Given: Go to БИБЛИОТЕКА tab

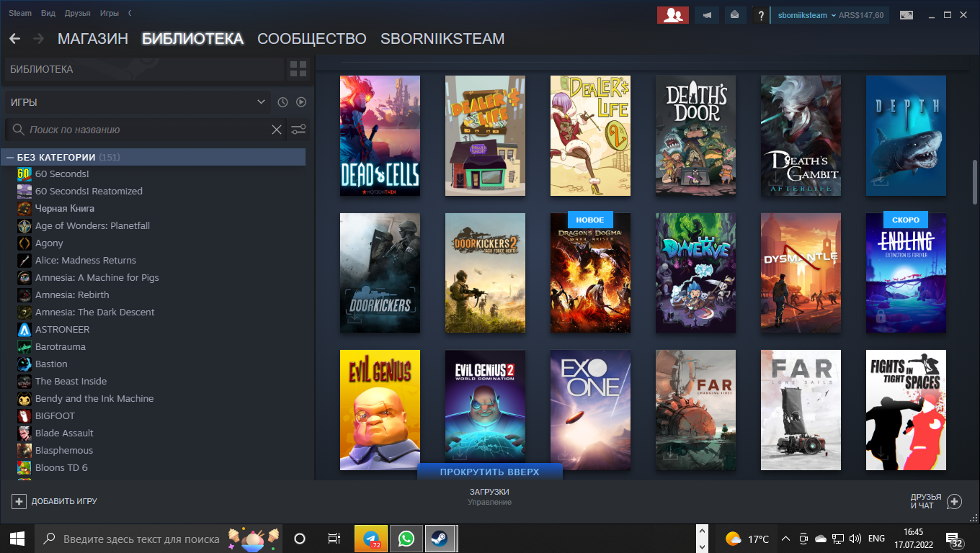Looking at the screenshot, I should [192, 39].
